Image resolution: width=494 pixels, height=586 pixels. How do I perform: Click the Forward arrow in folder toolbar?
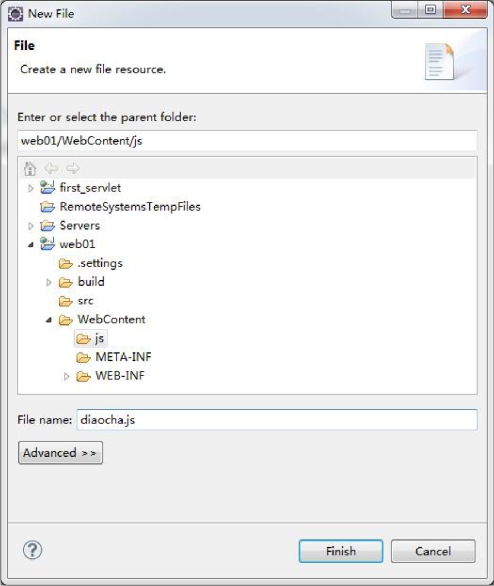(73, 169)
